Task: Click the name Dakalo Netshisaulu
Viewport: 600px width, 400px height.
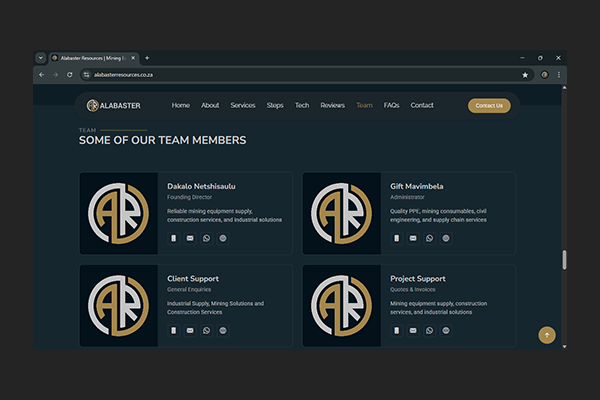Action: click(x=201, y=186)
